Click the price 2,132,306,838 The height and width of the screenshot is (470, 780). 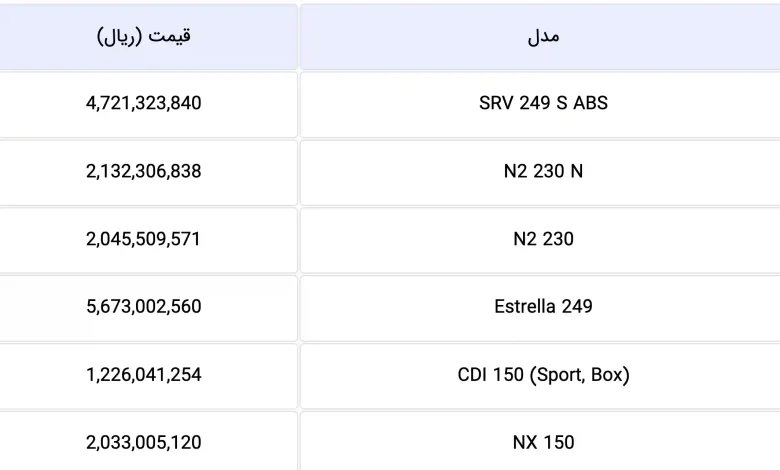point(144,172)
